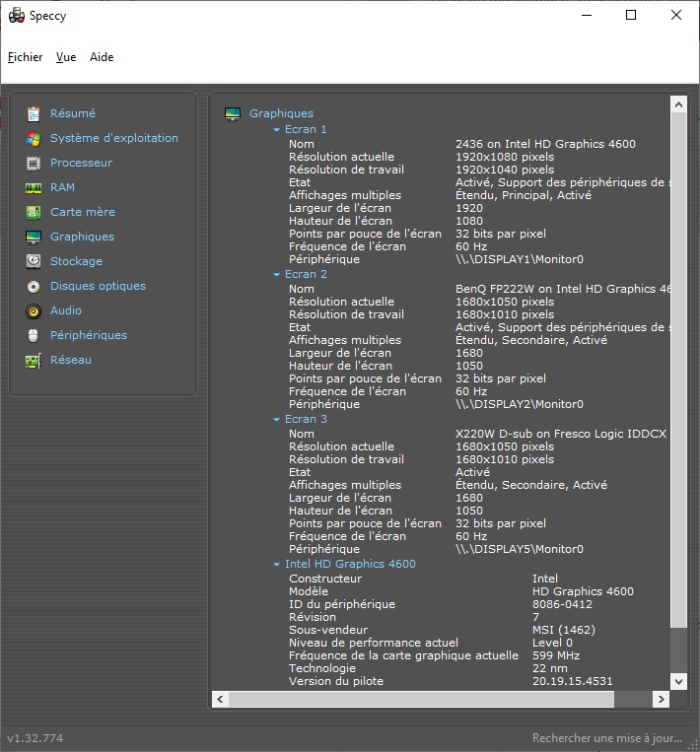
Task: Collapse the Ecran 1 section
Action: coord(277,130)
